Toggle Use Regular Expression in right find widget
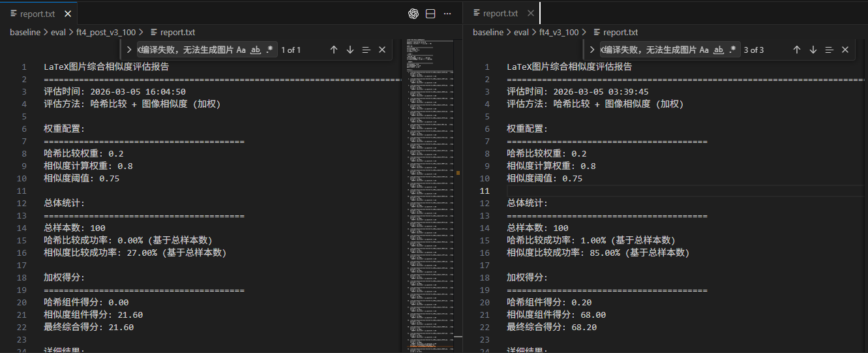This screenshot has width=868, height=353. [734, 50]
